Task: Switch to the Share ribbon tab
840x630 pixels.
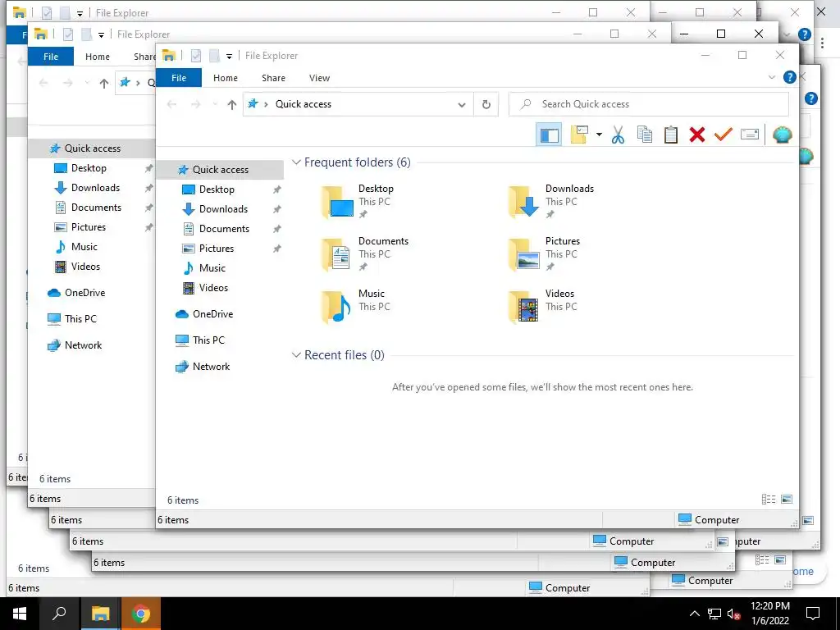Action: [273, 78]
